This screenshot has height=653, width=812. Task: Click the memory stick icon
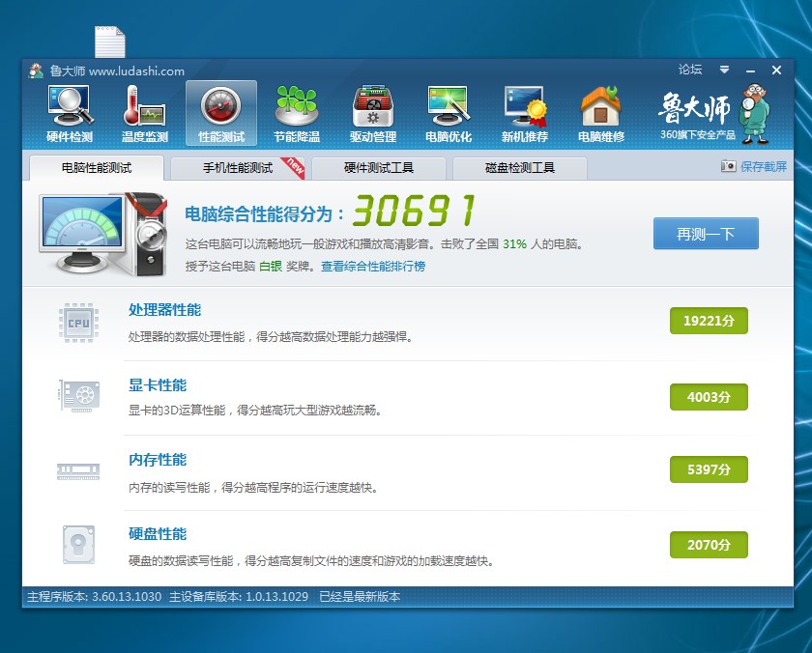point(78,470)
